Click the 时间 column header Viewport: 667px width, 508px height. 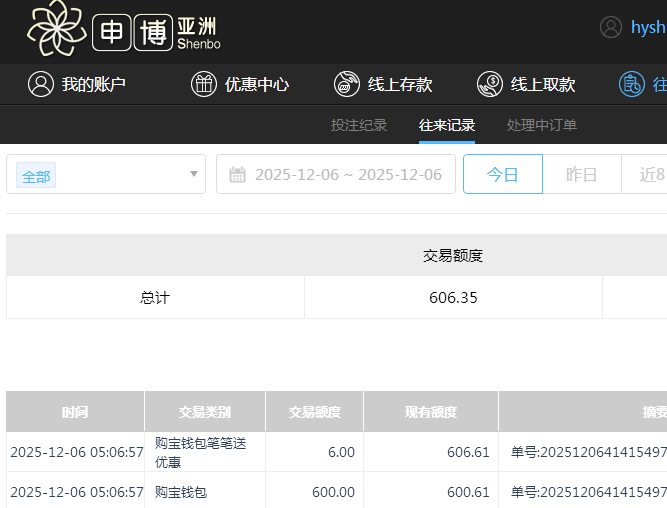tap(75, 411)
